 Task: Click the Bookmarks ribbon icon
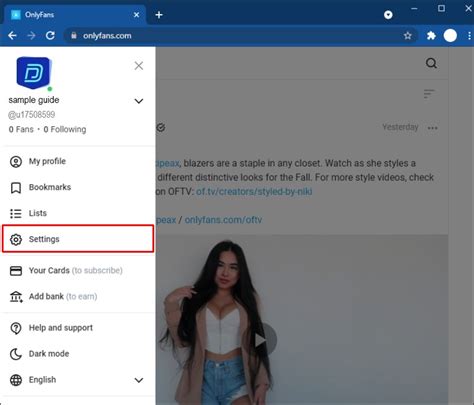coord(16,188)
